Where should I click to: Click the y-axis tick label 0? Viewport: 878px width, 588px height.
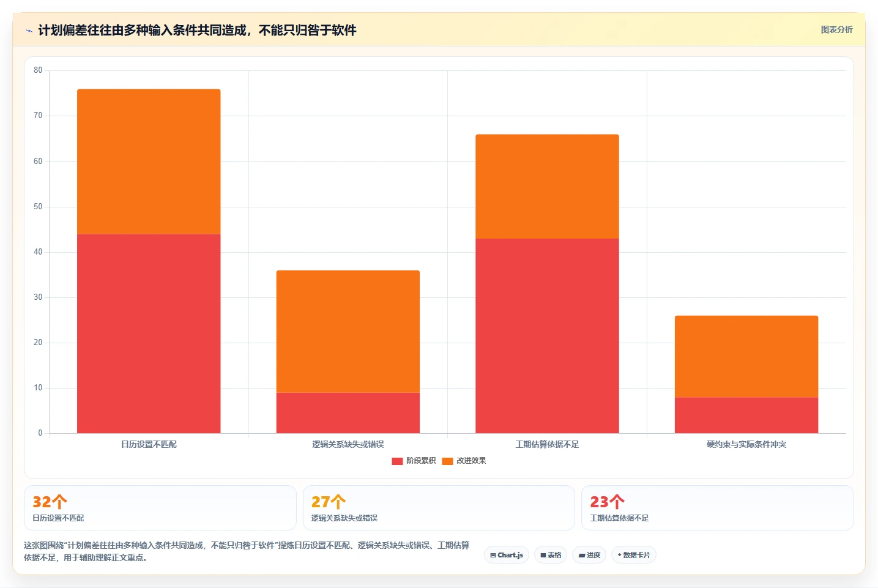(x=40, y=433)
